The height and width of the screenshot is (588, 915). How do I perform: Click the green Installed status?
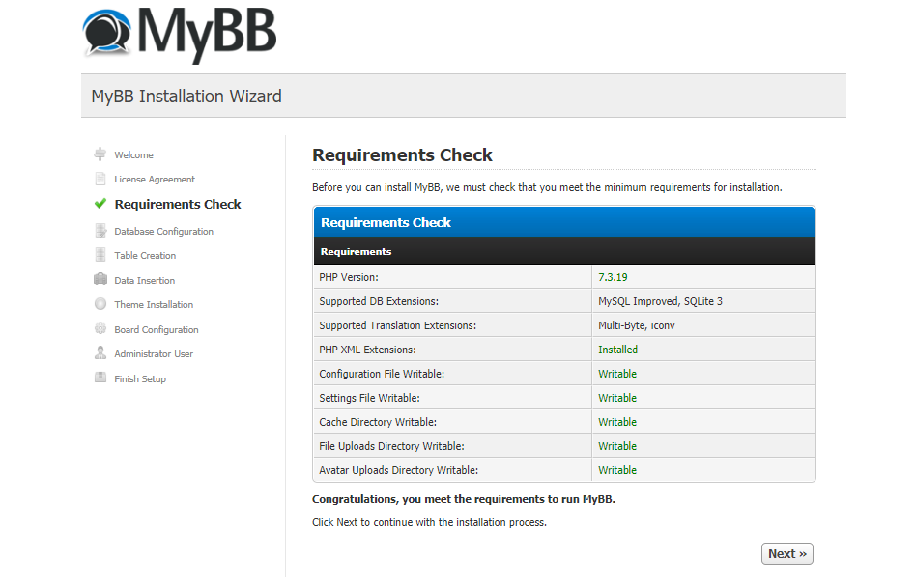pos(617,350)
